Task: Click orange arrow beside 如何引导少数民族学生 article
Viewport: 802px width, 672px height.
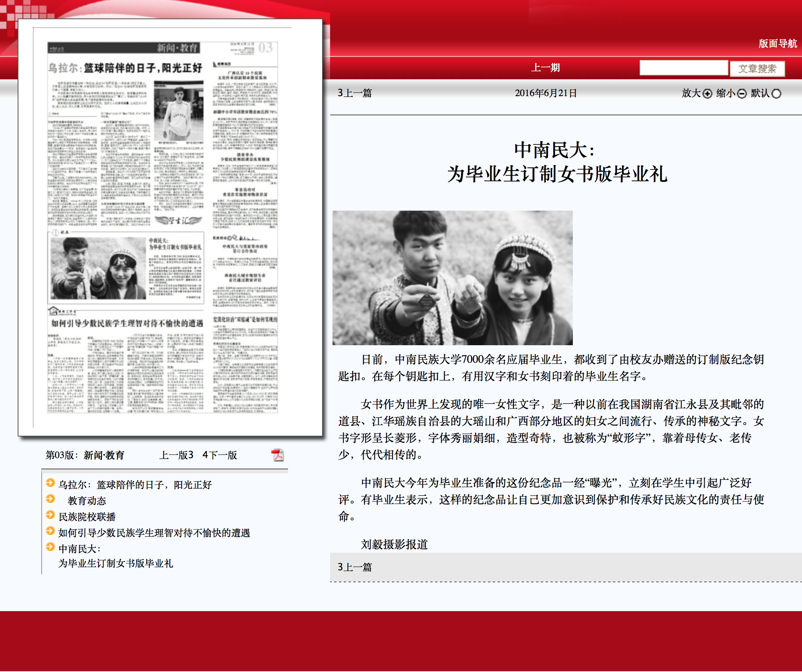Action: 50,531
